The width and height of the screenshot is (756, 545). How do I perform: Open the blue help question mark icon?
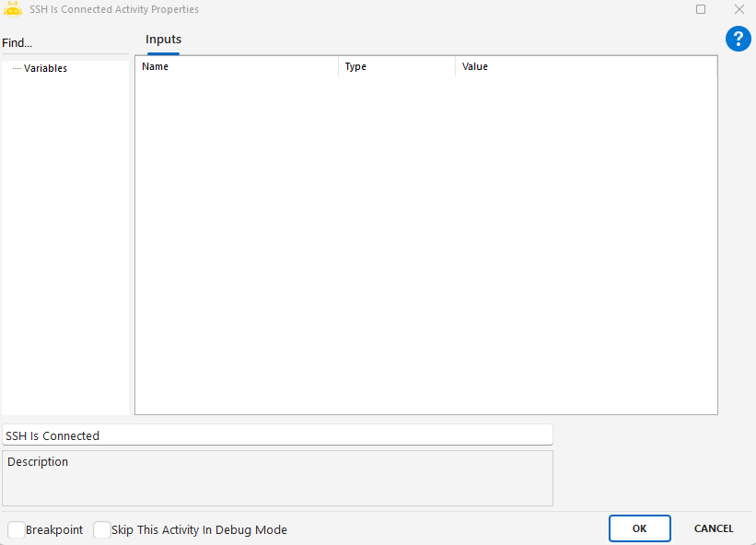(739, 39)
